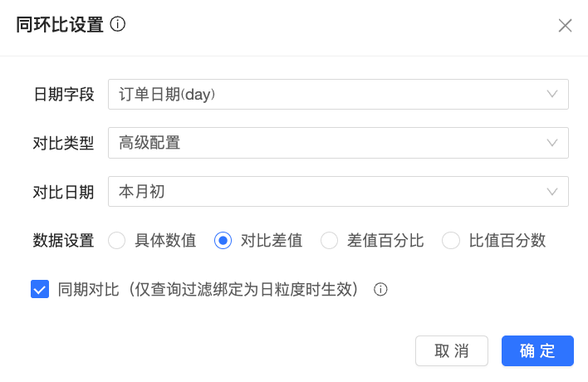Open the 本月初 comparison date dropdown

[x=332, y=192]
